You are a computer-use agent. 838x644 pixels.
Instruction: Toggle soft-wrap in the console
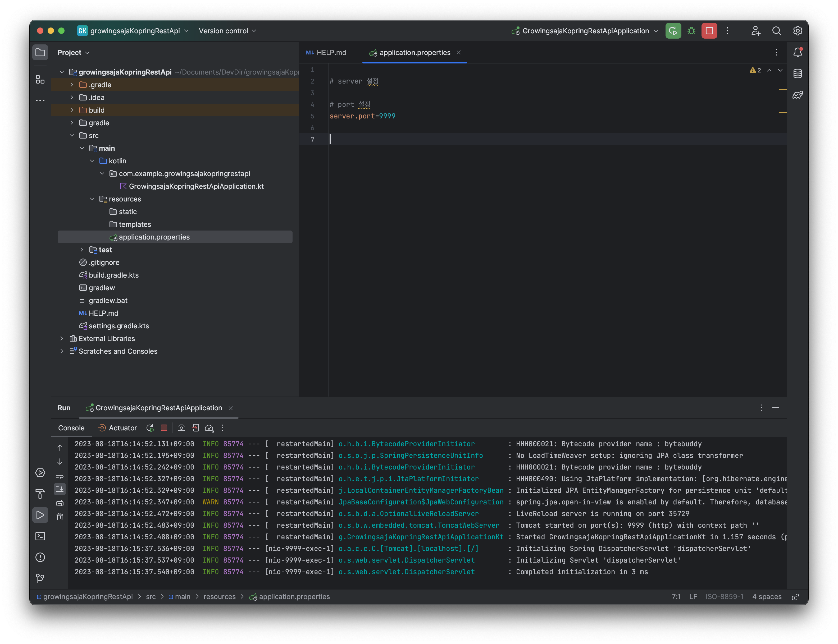[x=60, y=476]
